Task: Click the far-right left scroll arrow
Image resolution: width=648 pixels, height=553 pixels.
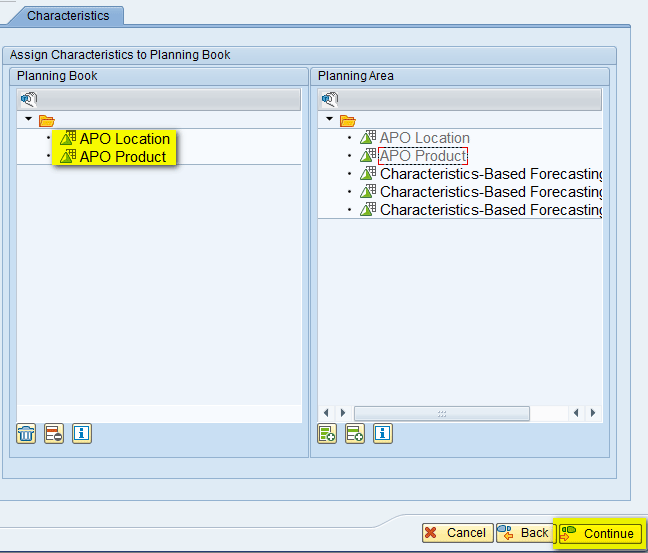Action: point(576,413)
